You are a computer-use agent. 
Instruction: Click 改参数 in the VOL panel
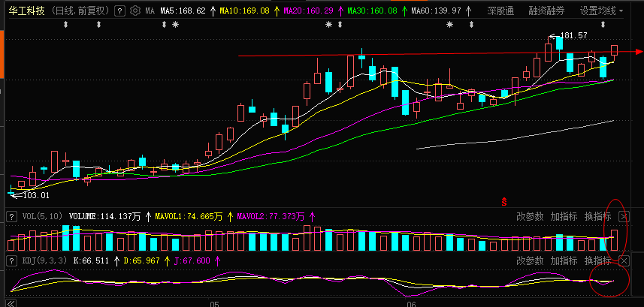[x=530, y=216]
